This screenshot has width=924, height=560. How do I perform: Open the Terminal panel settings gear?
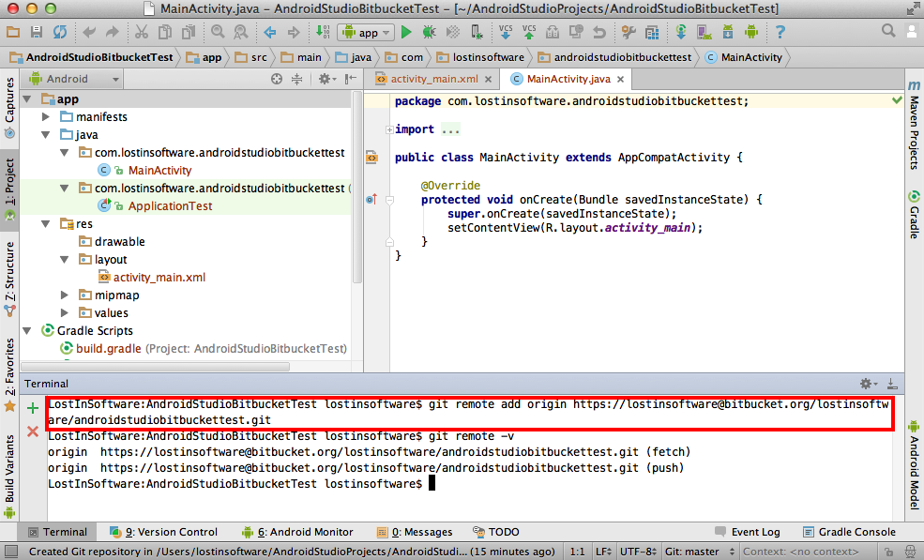point(868,384)
